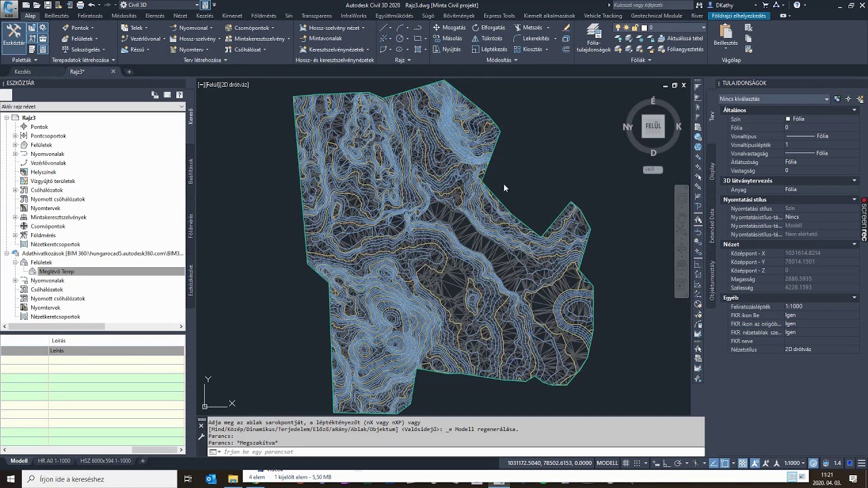Click the Másolás copy tool
The image size is (868, 488).
click(x=448, y=39)
